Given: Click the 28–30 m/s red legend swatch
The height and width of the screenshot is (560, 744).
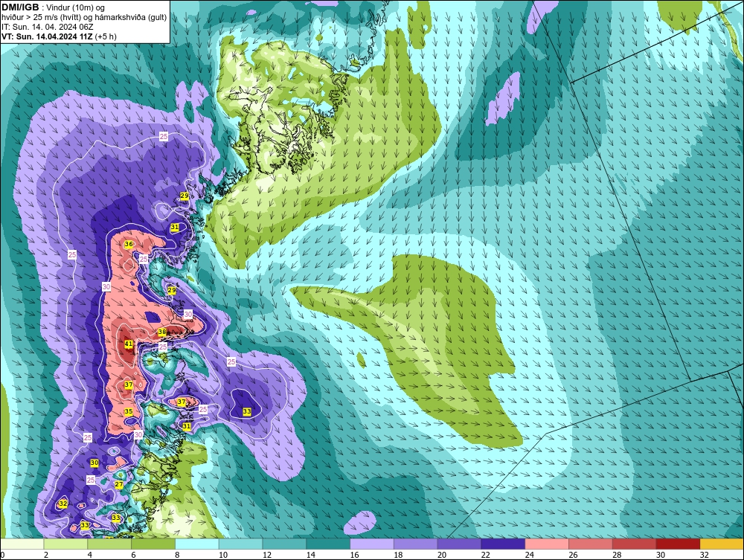Looking at the screenshot, I should tap(635, 544).
